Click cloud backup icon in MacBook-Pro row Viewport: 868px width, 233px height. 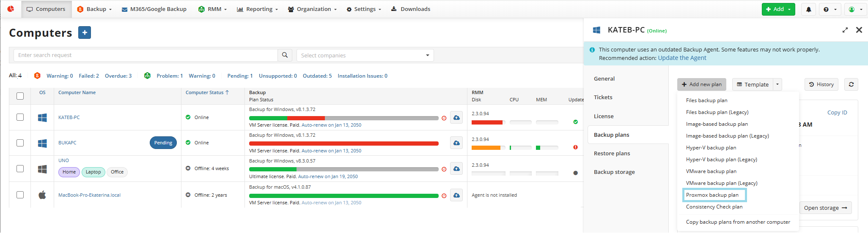tap(456, 195)
